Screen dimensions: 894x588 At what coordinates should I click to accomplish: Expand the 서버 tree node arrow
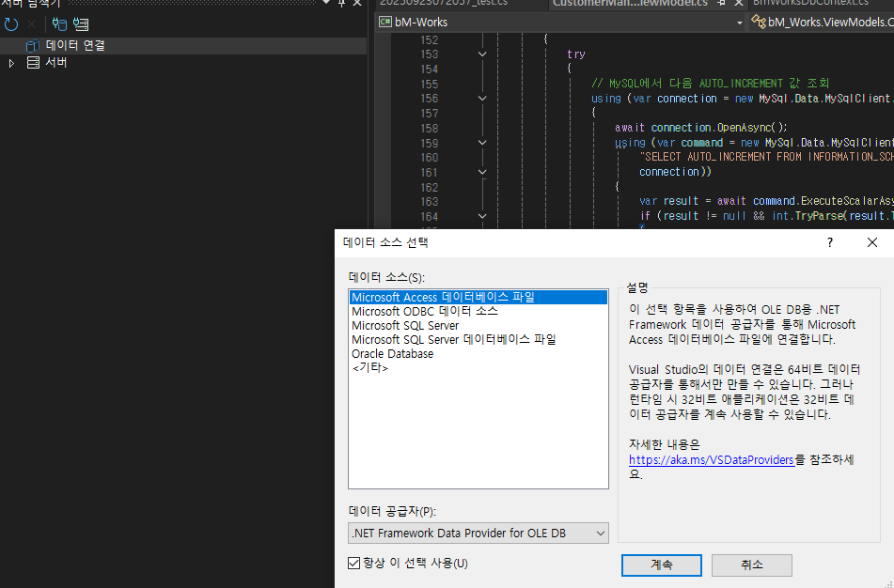tap(11, 63)
